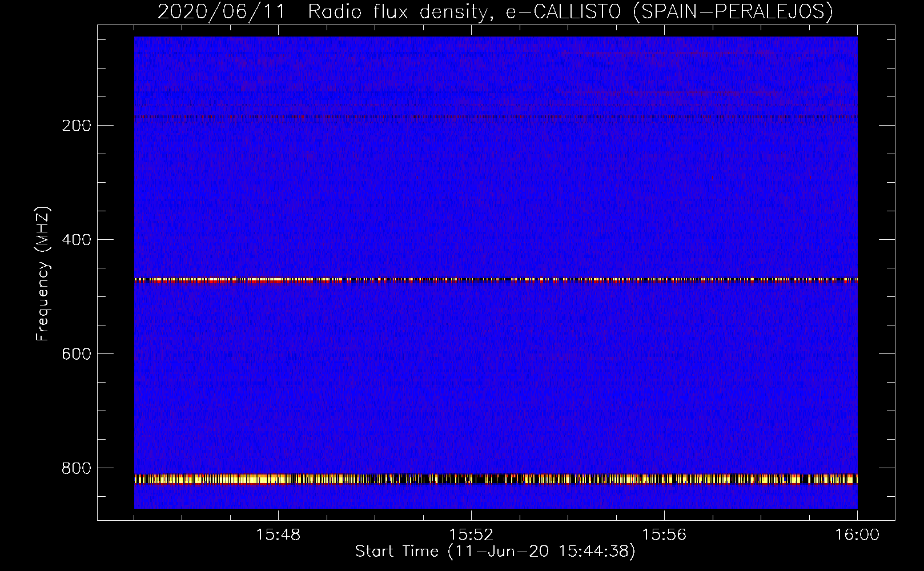Click the bright interference band near 470 MHz
This screenshot has width=924, height=571.
click(x=496, y=280)
